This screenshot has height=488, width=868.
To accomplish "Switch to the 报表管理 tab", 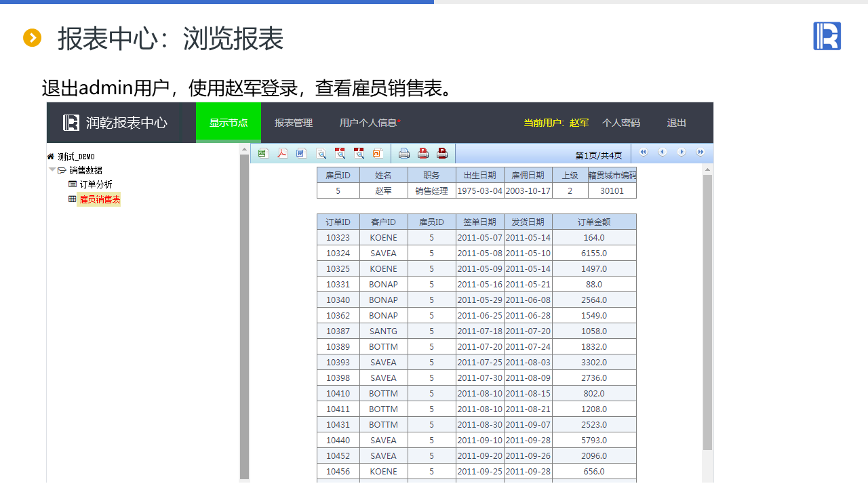I will (x=293, y=123).
